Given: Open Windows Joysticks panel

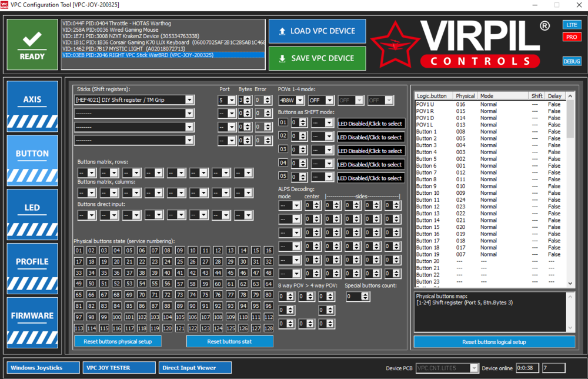Looking at the screenshot, I should [x=44, y=368].
